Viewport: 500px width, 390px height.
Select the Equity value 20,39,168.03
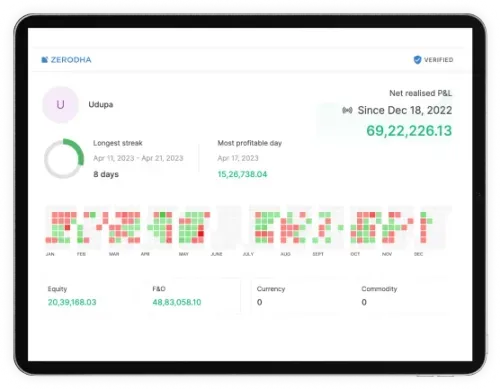click(72, 302)
